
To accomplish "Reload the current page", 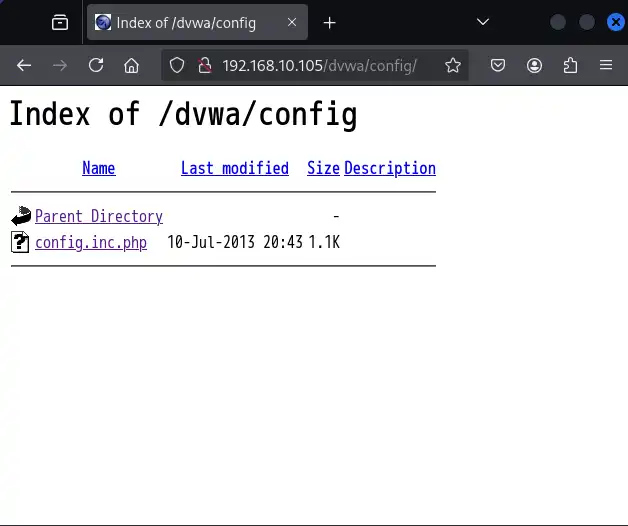I will [x=96, y=65].
